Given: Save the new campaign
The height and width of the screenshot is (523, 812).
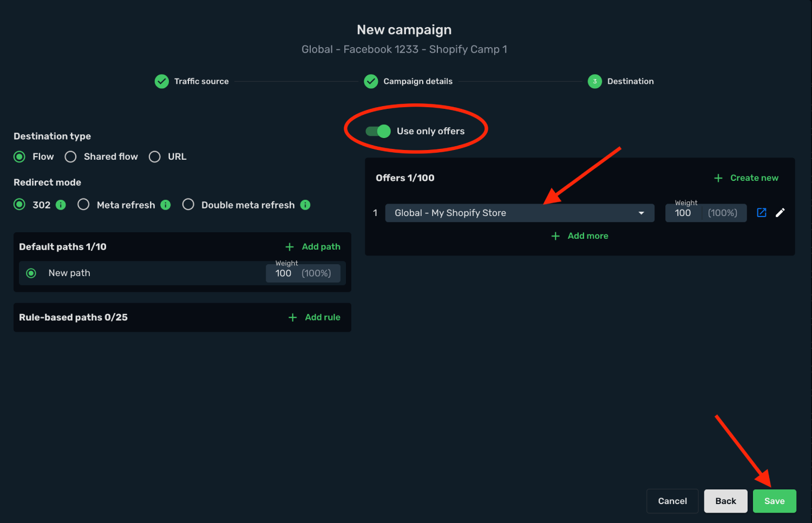Looking at the screenshot, I should tap(774, 501).
